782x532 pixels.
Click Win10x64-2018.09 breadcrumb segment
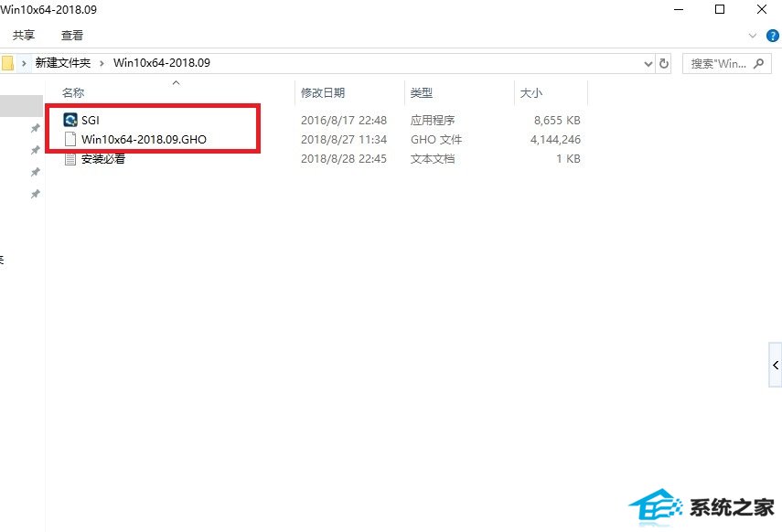pos(162,63)
